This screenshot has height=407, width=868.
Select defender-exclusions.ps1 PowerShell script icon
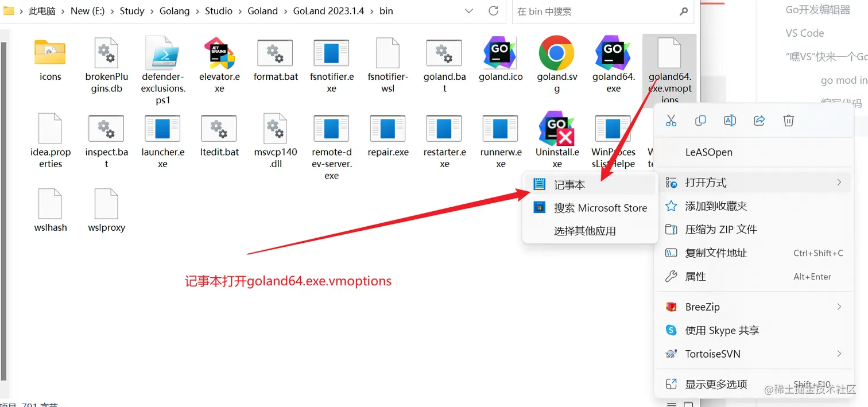(x=162, y=52)
